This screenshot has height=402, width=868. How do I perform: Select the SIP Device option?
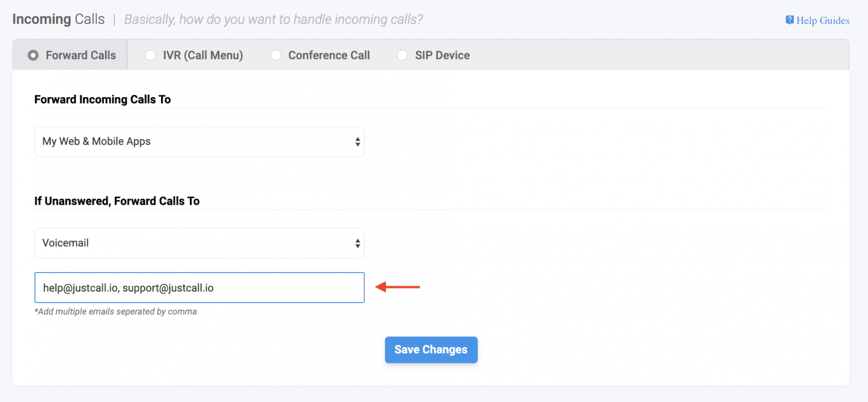433,55
